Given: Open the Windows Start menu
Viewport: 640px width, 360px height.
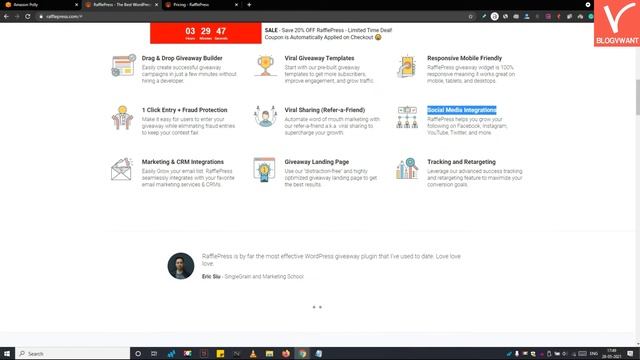Looking at the screenshot, I should [7, 353].
